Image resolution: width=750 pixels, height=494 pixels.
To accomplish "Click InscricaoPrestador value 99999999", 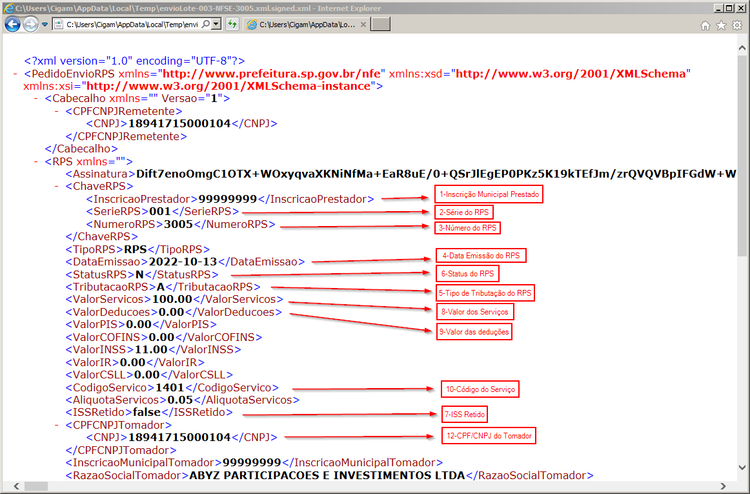I will 228,199.
